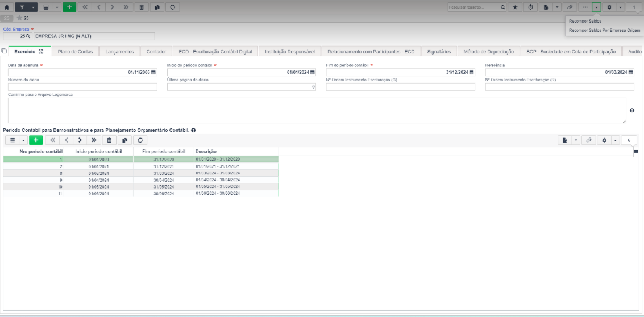Open the filter funnel in the top toolbar
Image resolution: width=644 pixels, height=317 pixels.
pyautogui.click(x=22, y=7)
